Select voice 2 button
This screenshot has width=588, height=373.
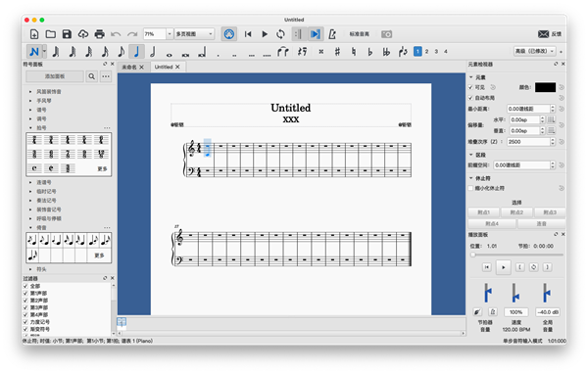click(426, 51)
